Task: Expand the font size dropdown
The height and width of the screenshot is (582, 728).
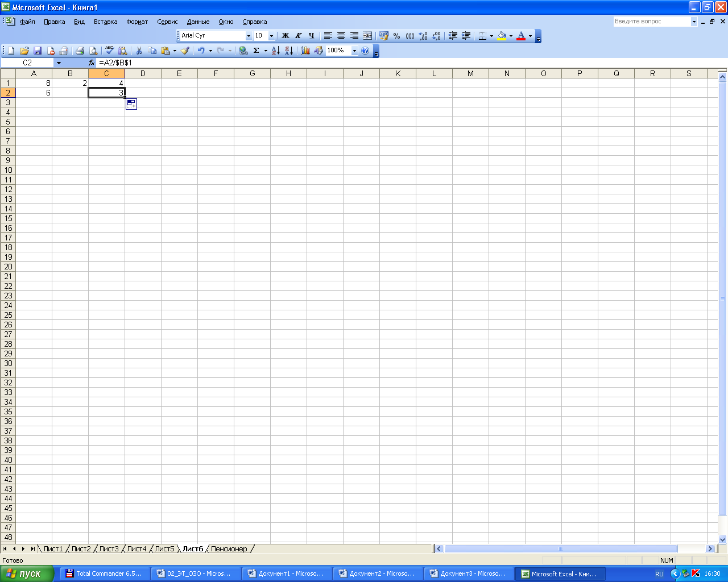Action: click(271, 36)
